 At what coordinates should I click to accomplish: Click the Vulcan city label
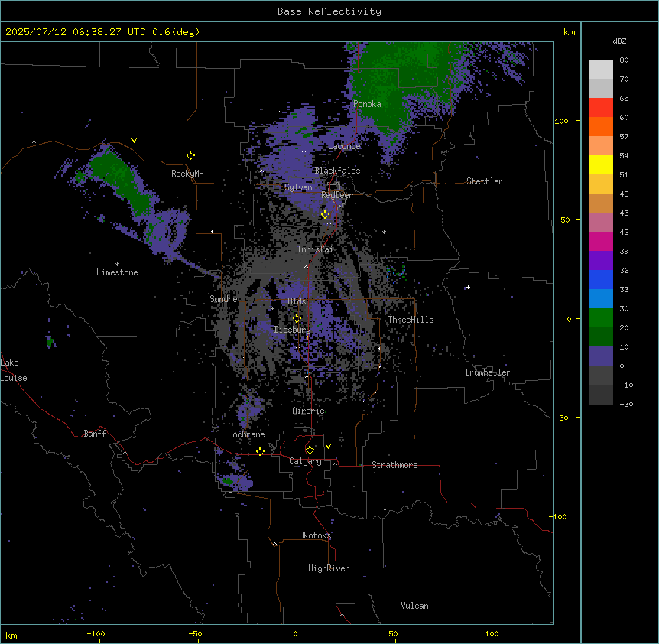(415, 606)
